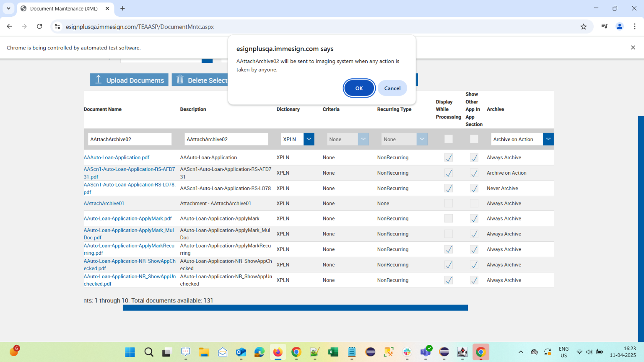The height and width of the screenshot is (362, 644).
Task: Bookmark this page with the star icon
Action: (x=584, y=26)
